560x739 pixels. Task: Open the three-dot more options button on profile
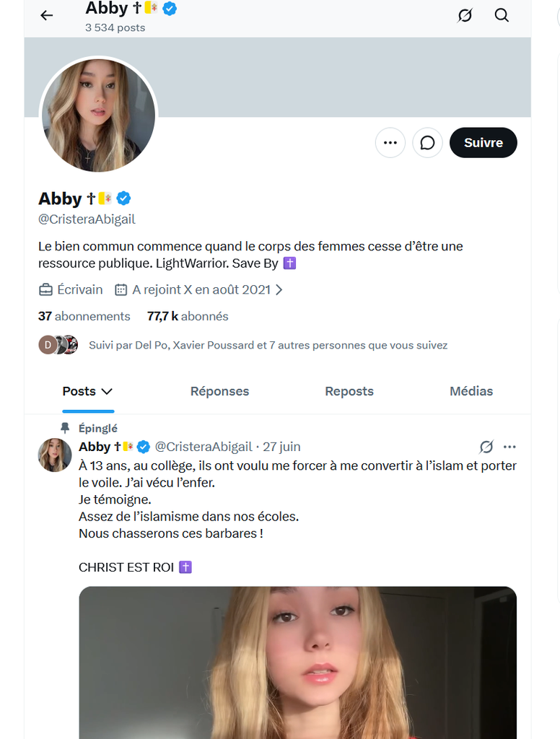(x=390, y=143)
